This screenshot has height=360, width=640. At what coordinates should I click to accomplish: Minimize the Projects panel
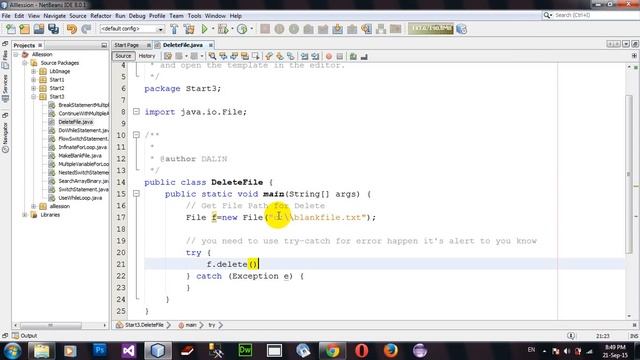[104, 45]
